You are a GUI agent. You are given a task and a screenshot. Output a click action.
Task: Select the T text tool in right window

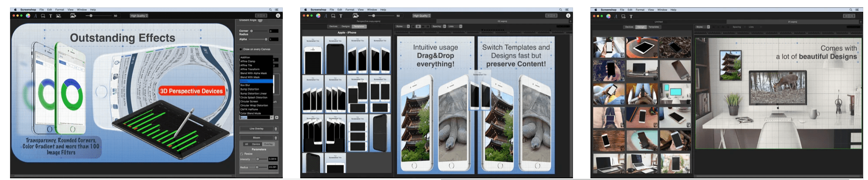(631, 16)
